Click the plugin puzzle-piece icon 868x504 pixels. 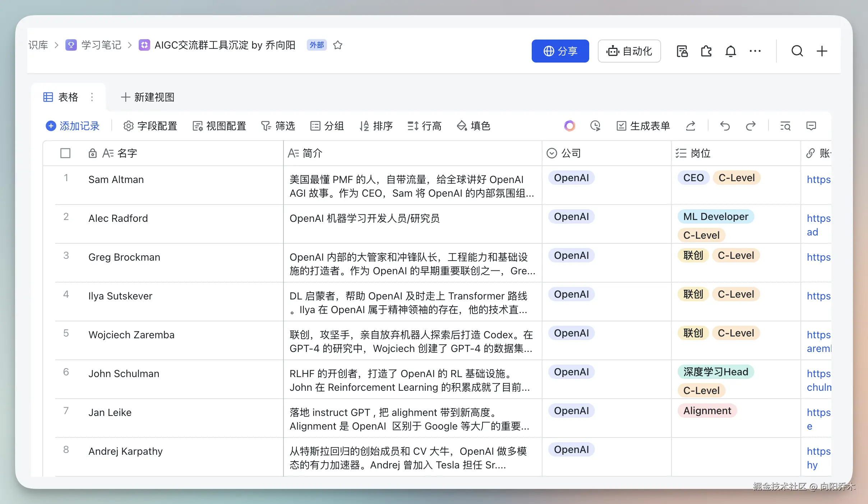point(706,51)
